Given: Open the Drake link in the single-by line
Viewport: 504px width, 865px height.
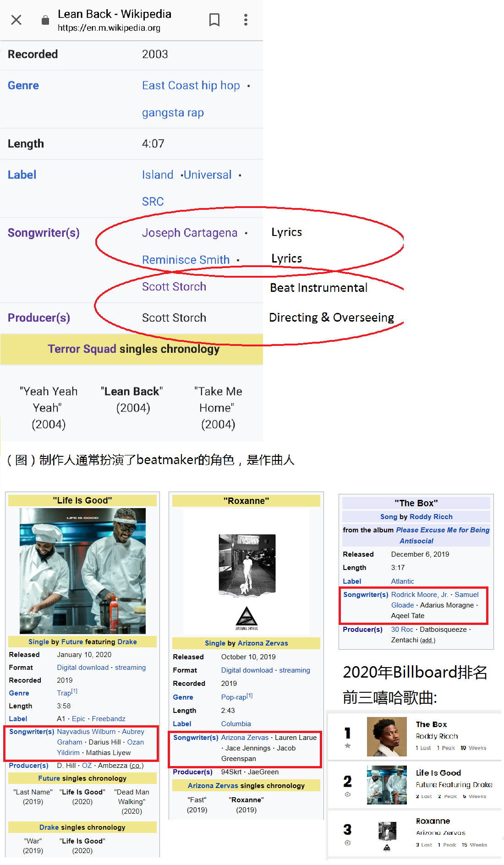Looking at the screenshot, I should tap(127, 642).
